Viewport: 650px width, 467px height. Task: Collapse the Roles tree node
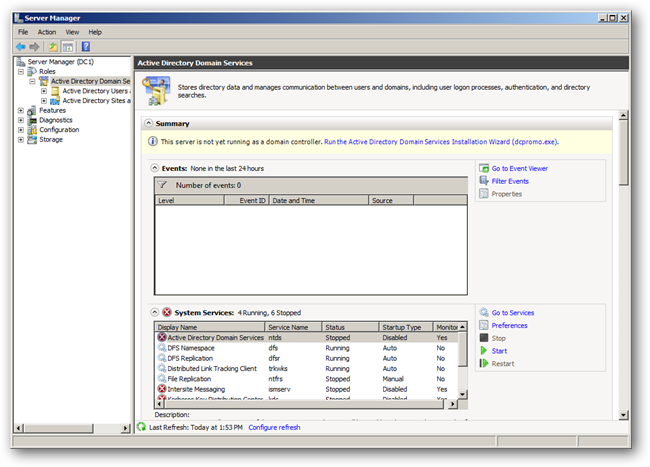point(21,72)
